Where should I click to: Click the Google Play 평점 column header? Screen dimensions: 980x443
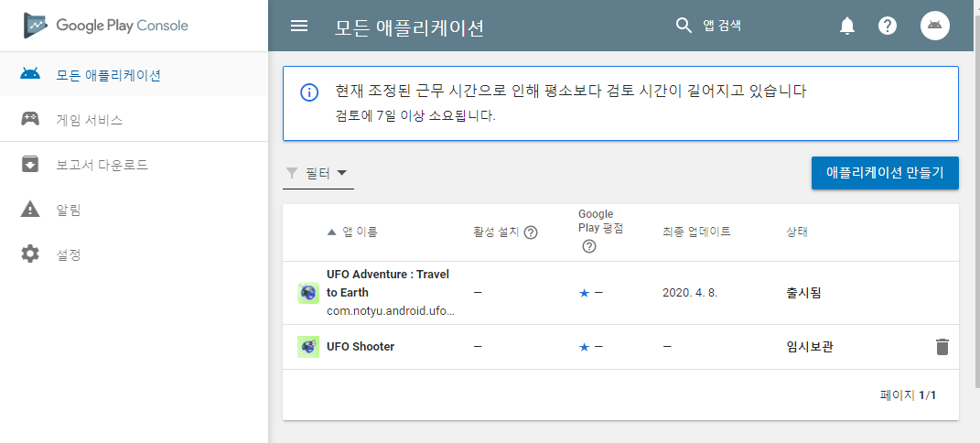coord(600,221)
